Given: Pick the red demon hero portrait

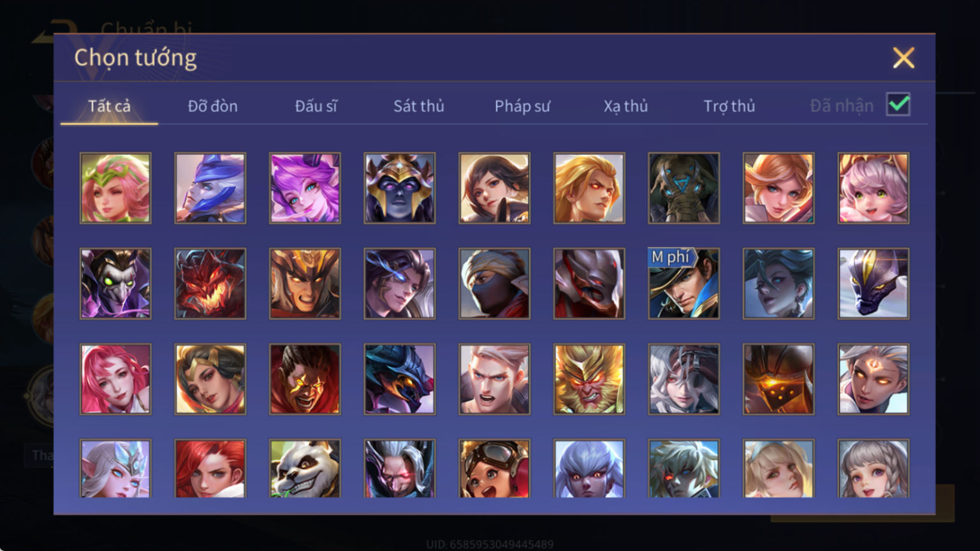Looking at the screenshot, I should tap(210, 284).
